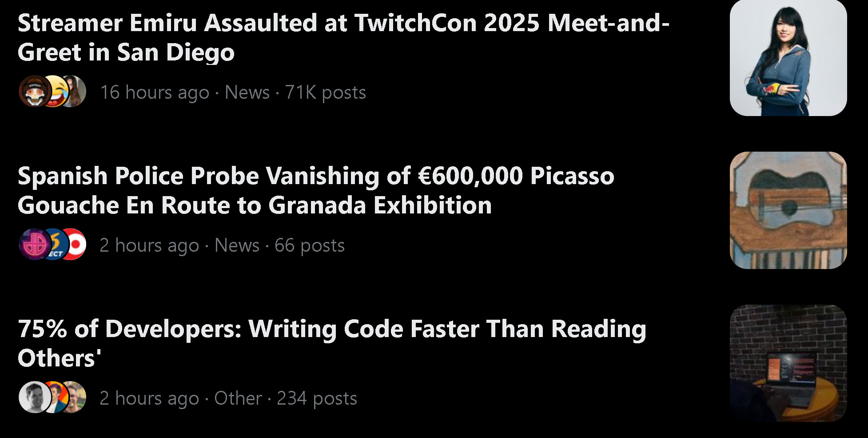This screenshot has width=868, height=438.
Task: Open the laptop coding thumbnail
Action: [x=788, y=363]
